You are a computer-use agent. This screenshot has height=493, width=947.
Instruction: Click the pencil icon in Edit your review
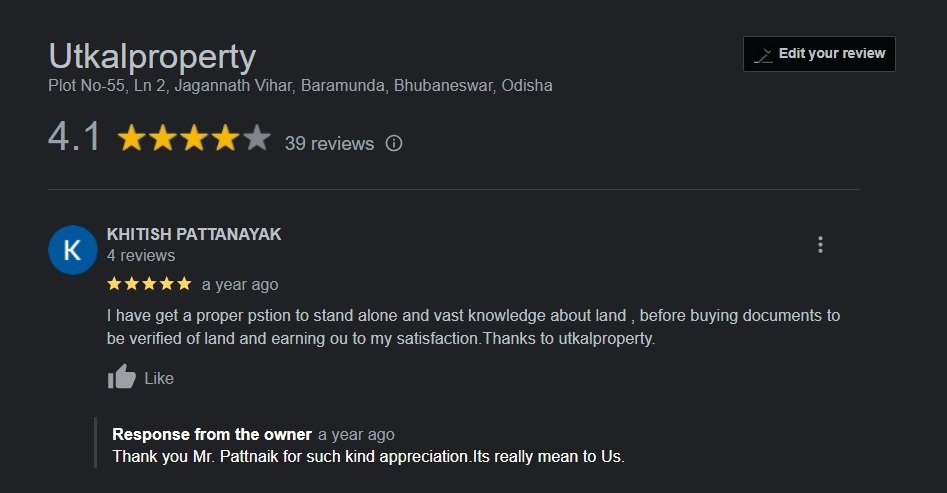coord(763,54)
